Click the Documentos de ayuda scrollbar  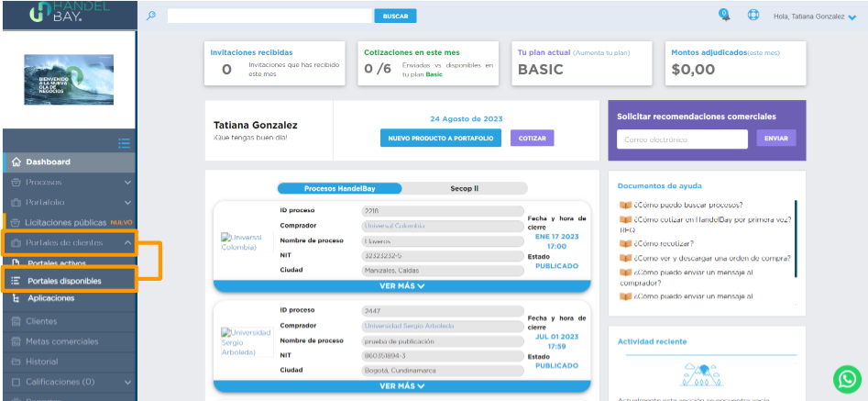pos(796,239)
